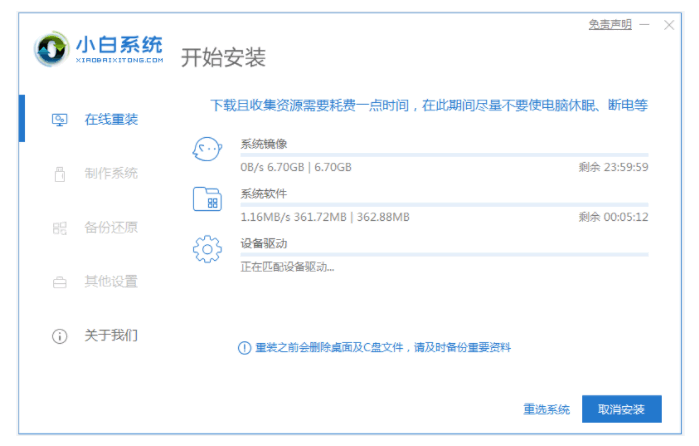The image size is (699, 446).
Task: Click the 重选系统 link
Action: click(x=547, y=409)
